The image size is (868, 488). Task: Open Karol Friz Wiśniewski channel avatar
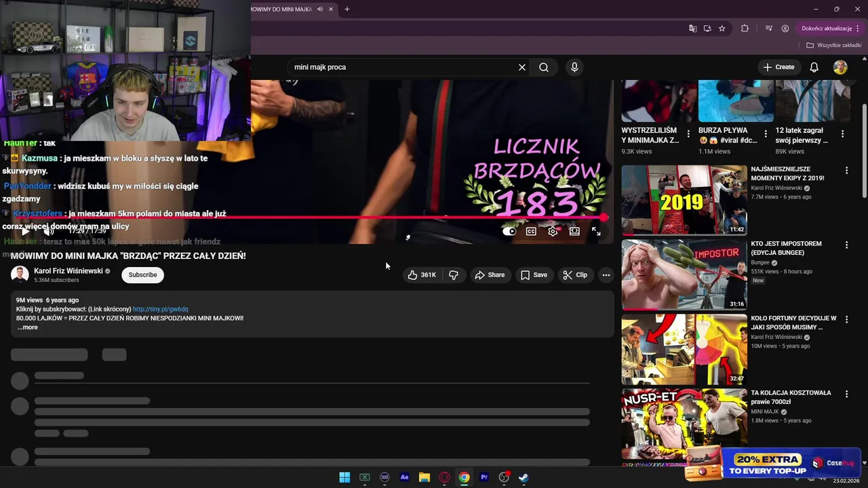click(20, 274)
